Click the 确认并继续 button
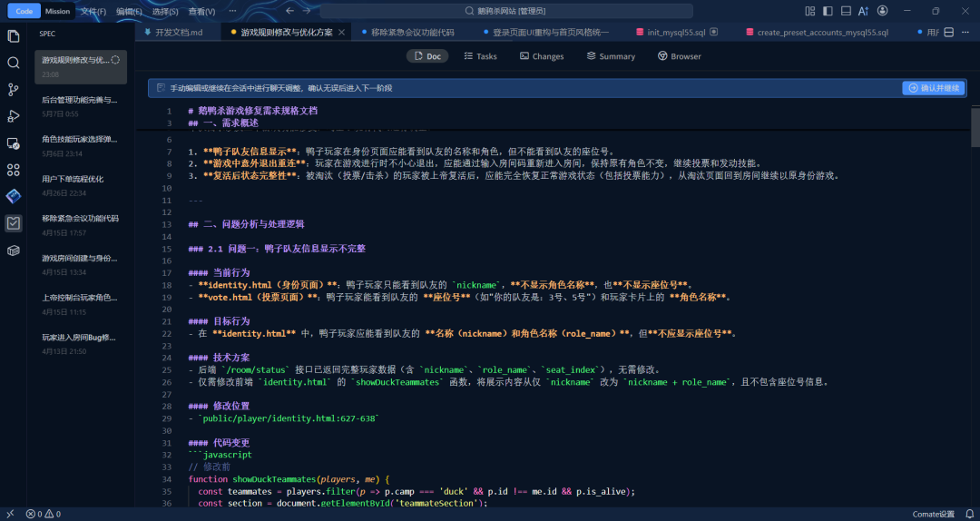 pyautogui.click(x=933, y=88)
